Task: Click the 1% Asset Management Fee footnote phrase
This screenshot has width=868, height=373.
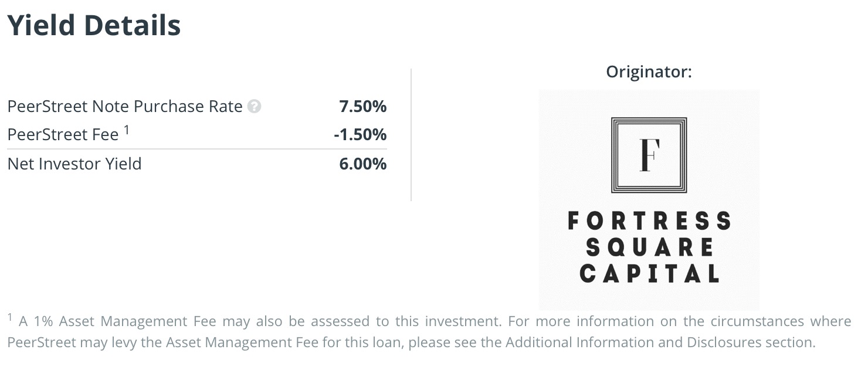Action: [117, 321]
